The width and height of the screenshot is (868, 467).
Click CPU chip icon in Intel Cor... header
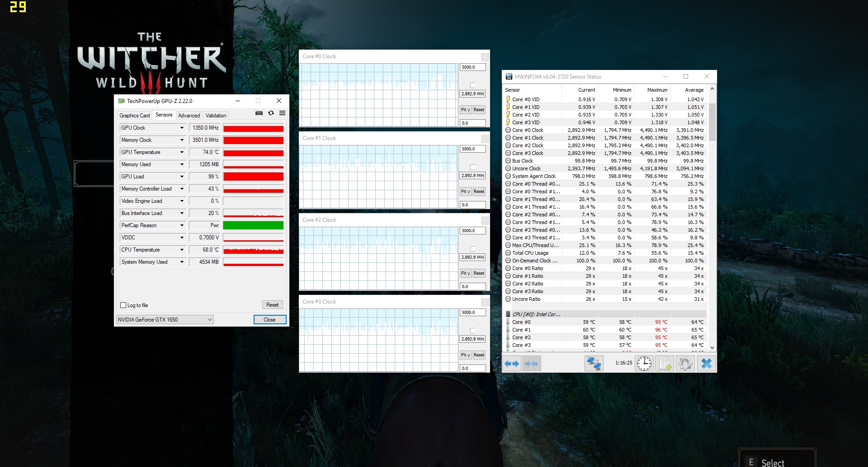508,314
